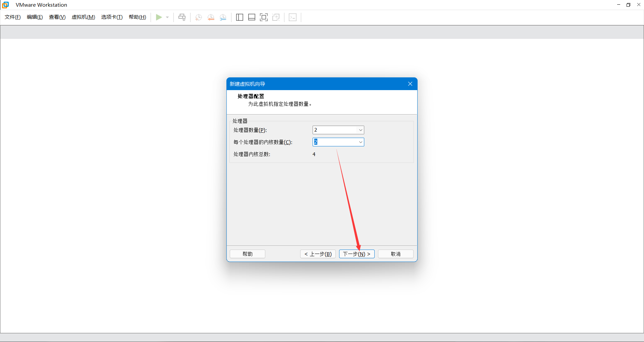Click the VMware Workstation logo icon

click(x=5, y=5)
